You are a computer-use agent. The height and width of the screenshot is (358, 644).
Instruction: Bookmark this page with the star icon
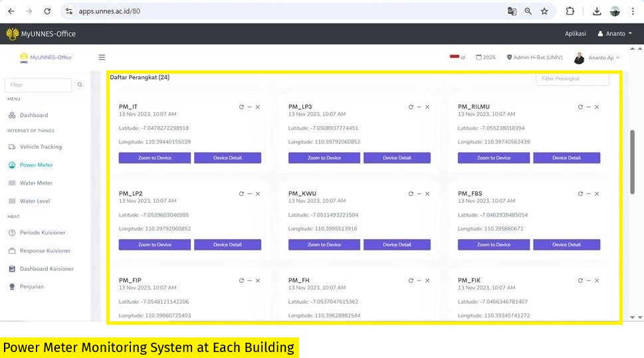tap(544, 11)
